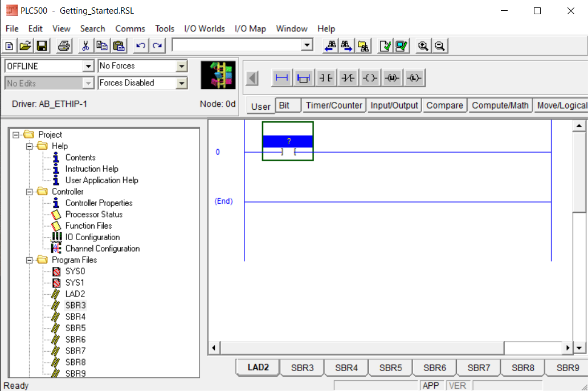Image resolution: width=588 pixels, height=391 pixels.
Task: Click the Open file folder icon
Action: coord(25,46)
